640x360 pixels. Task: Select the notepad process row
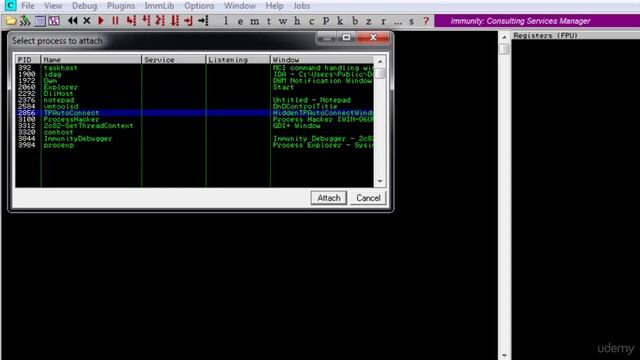point(194,100)
